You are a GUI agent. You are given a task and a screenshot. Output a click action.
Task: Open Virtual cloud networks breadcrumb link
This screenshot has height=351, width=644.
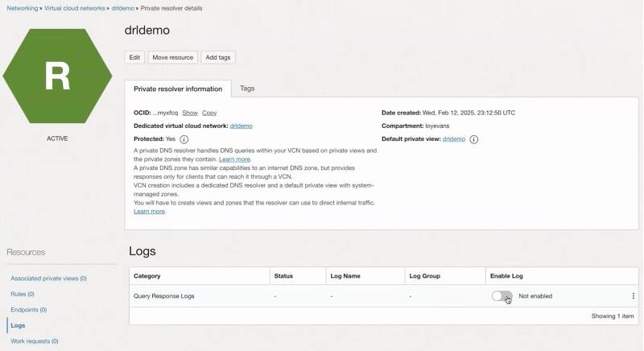(x=75, y=8)
